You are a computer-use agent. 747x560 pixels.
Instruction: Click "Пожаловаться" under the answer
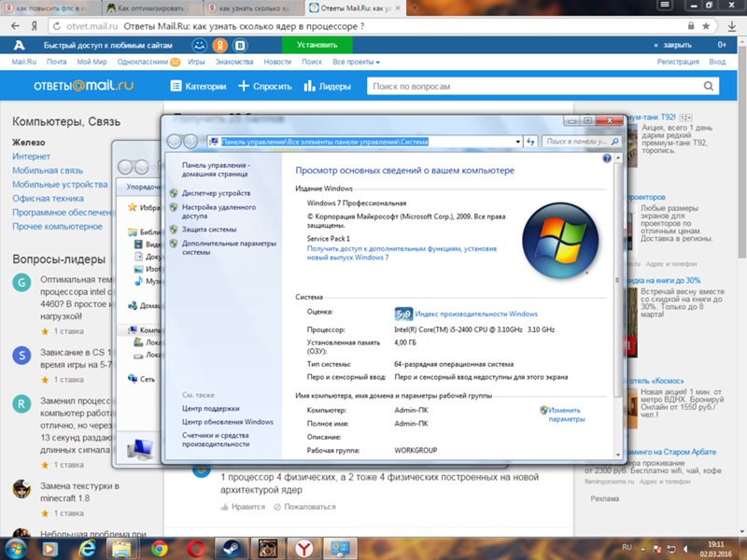305,507
